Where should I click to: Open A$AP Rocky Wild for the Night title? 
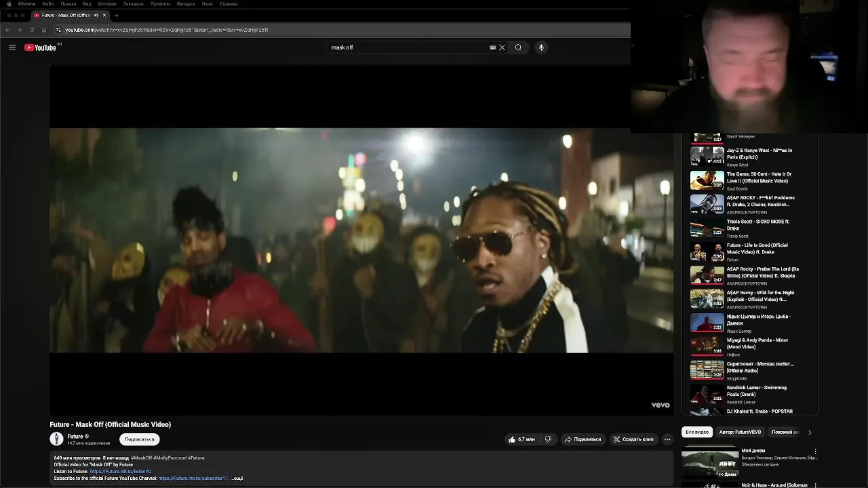(x=761, y=296)
